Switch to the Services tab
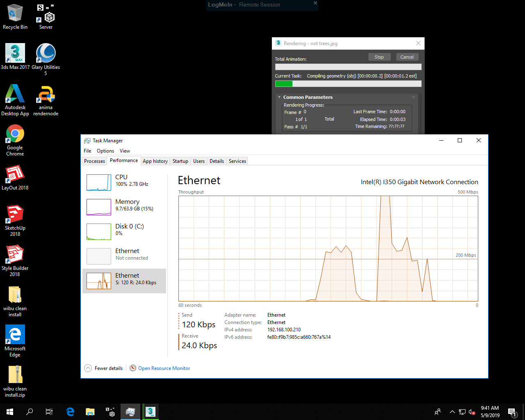 [x=237, y=161]
